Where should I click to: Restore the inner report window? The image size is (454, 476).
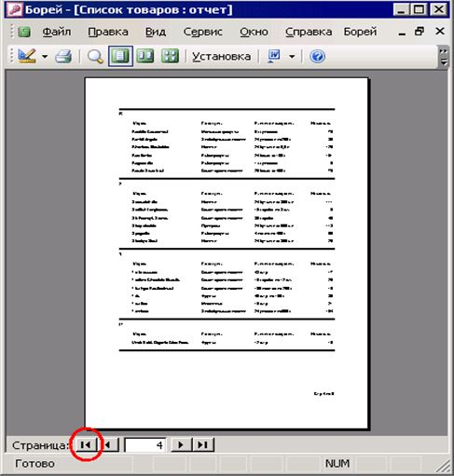[420, 32]
